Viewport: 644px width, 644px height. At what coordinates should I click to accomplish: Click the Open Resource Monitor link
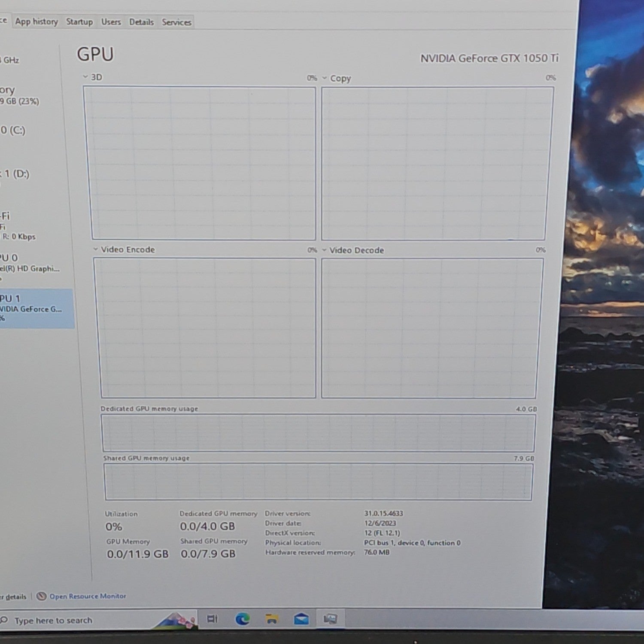point(88,596)
